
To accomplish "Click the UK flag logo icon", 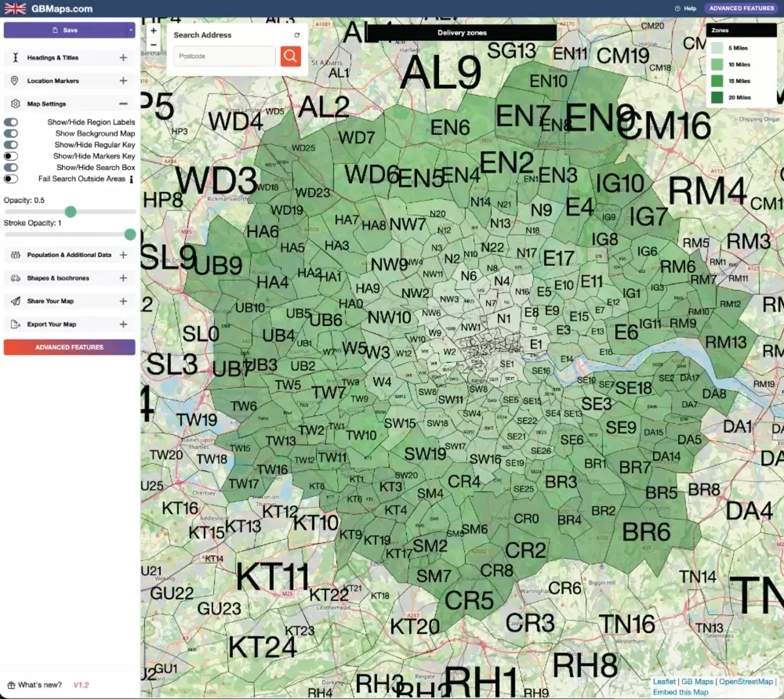I will 15,8.
